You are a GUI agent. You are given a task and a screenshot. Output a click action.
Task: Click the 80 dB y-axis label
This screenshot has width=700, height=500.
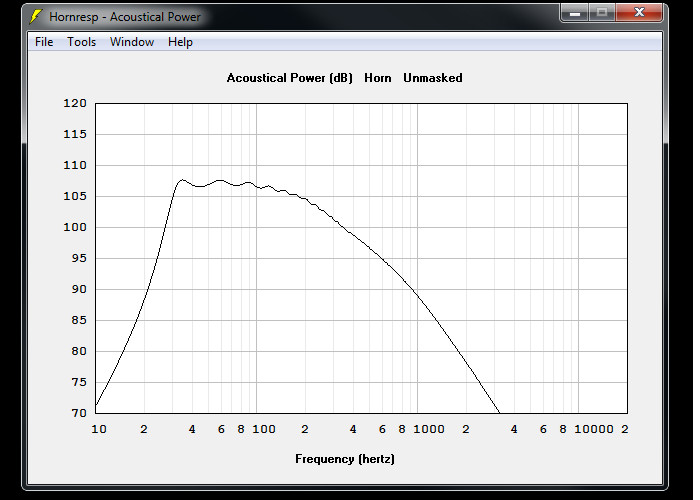click(79, 351)
